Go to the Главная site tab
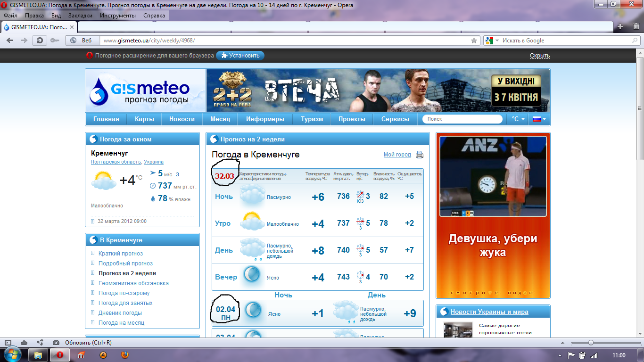Image resolution: width=644 pixels, height=362 pixels. [106, 119]
